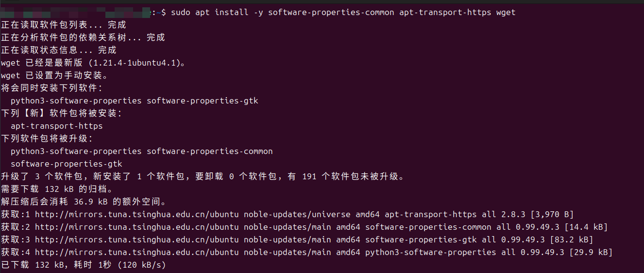Click the line 正在分析软件包的依赖关系树... 完成
The image size is (644, 273).
[83, 37]
